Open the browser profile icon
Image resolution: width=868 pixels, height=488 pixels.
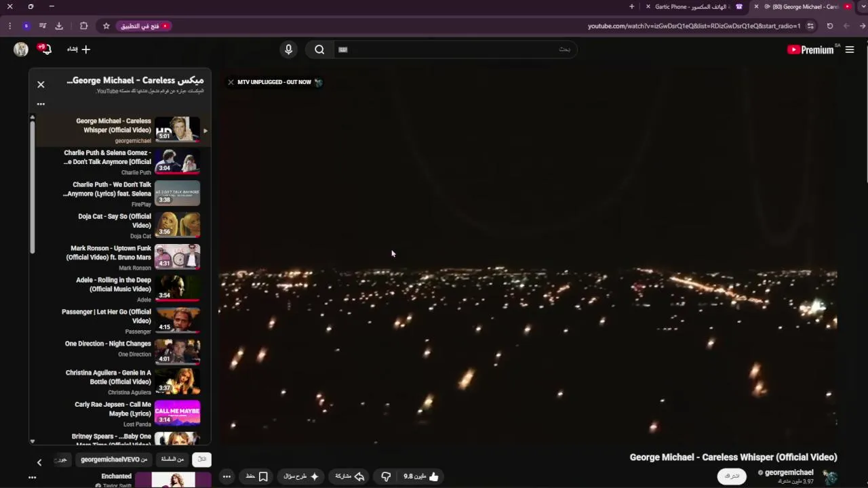(26, 26)
